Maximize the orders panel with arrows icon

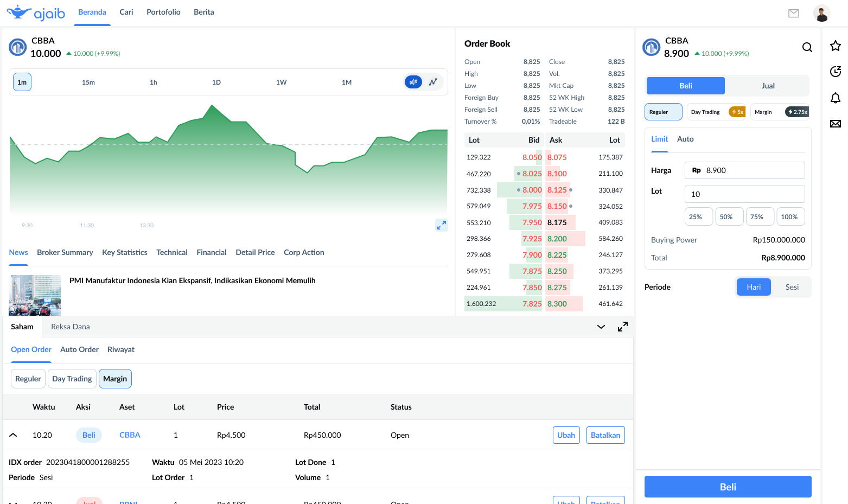pos(623,327)
